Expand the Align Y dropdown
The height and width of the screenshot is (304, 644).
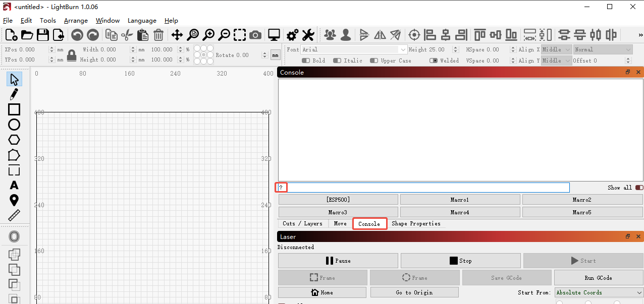pos(557,60)
